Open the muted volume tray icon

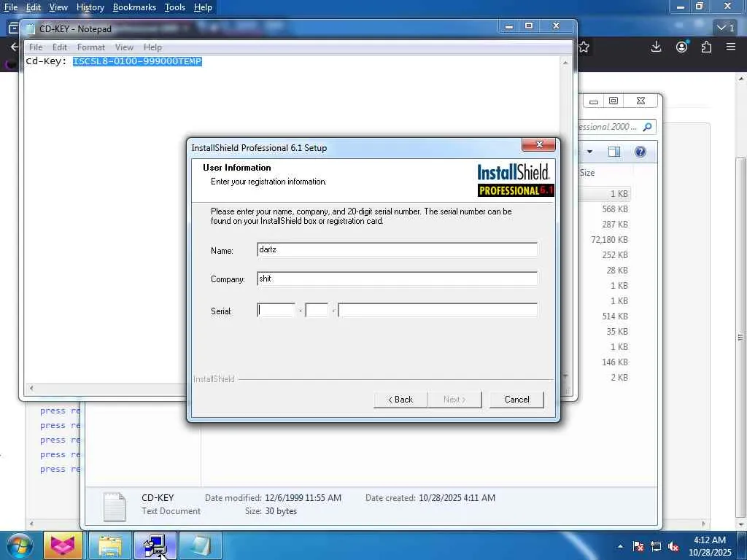(673, 546)
